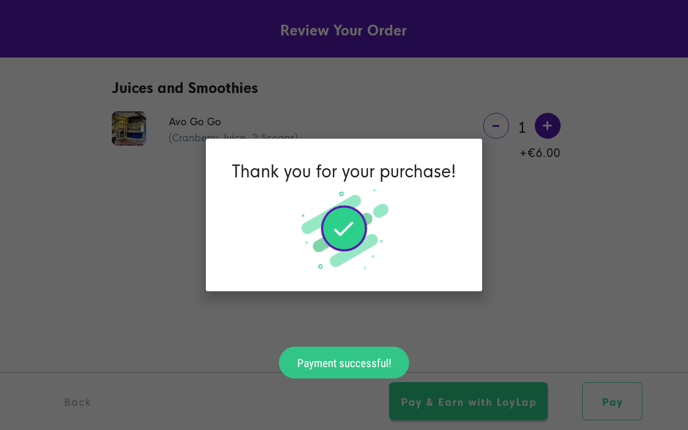Viewport: 688px width, 430px height.
Task: Click the Thank you for your purchase heading
Action: pyautogui.click(x=344, y=171)
